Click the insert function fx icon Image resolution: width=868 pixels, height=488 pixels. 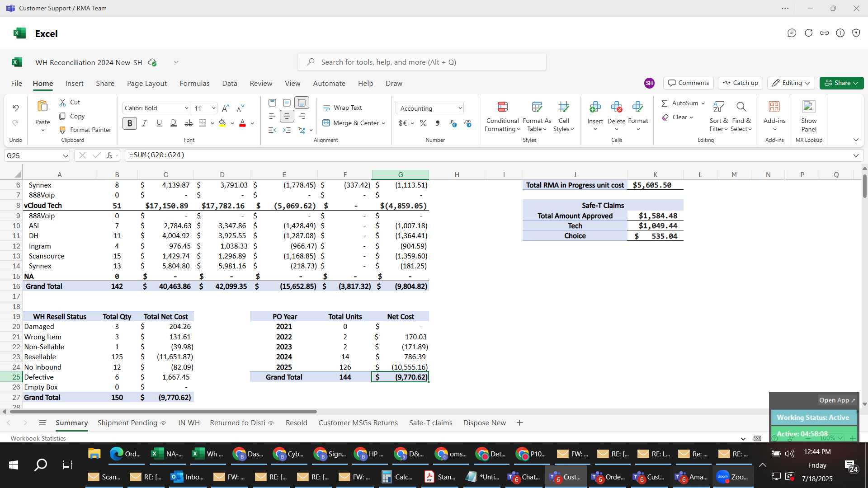point(109,155)
